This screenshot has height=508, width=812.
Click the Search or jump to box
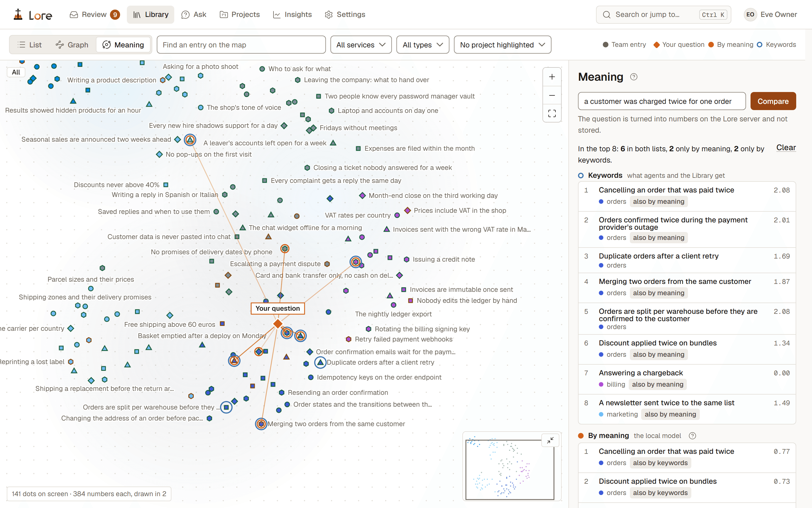pyautogui.click(x=663, y=14)
